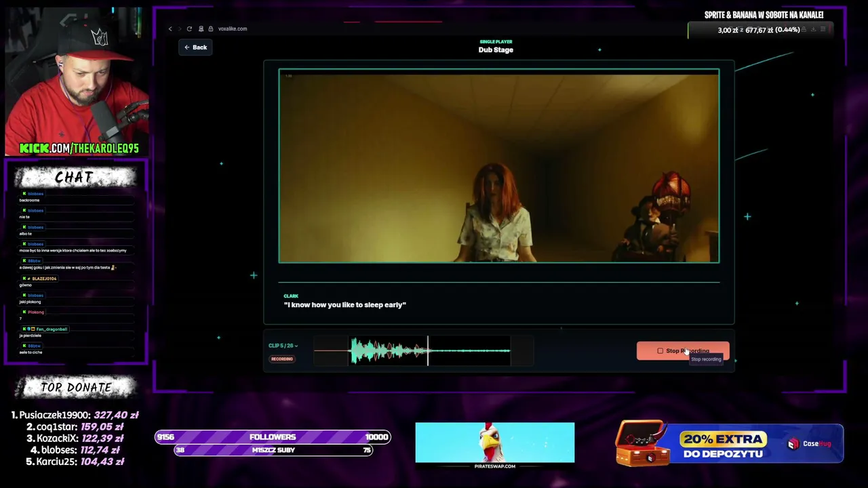Screen dimensions: 868x488
Task: Stop the recording with Stop Recording button
Action: (683, 351)
